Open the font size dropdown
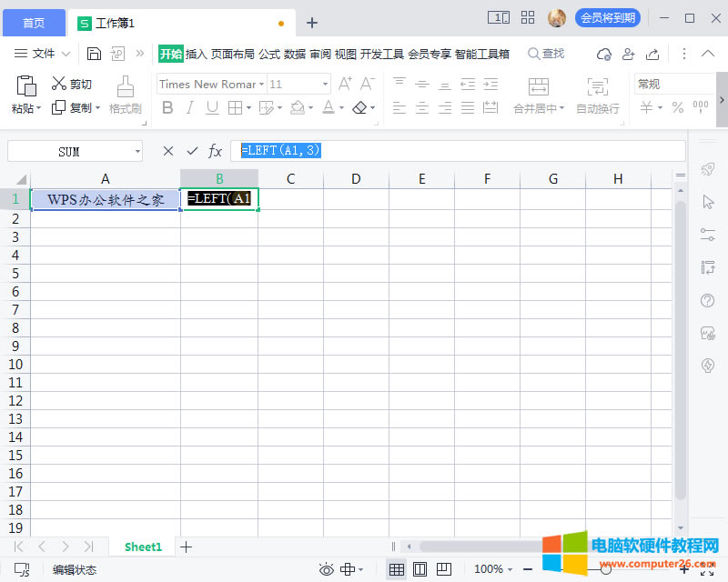Image resolution: width=728 pixels, height=582 pixels. (325, 85)
